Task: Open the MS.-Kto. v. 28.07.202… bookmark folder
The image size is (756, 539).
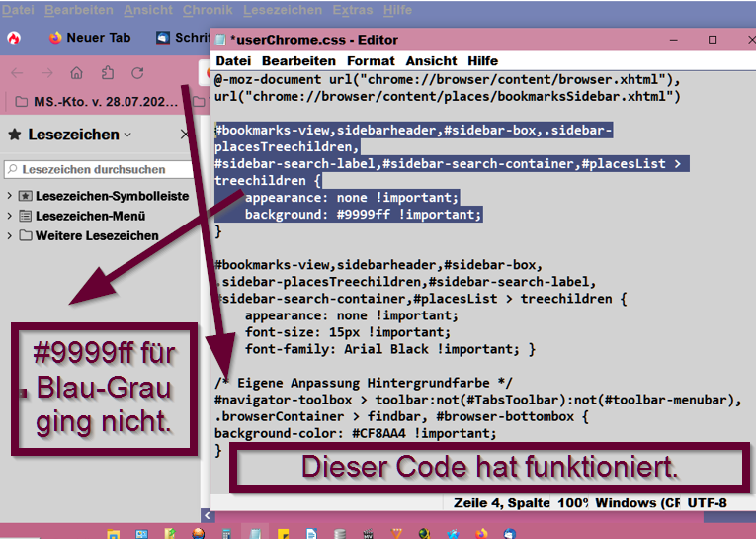Action: pos(97,102)
